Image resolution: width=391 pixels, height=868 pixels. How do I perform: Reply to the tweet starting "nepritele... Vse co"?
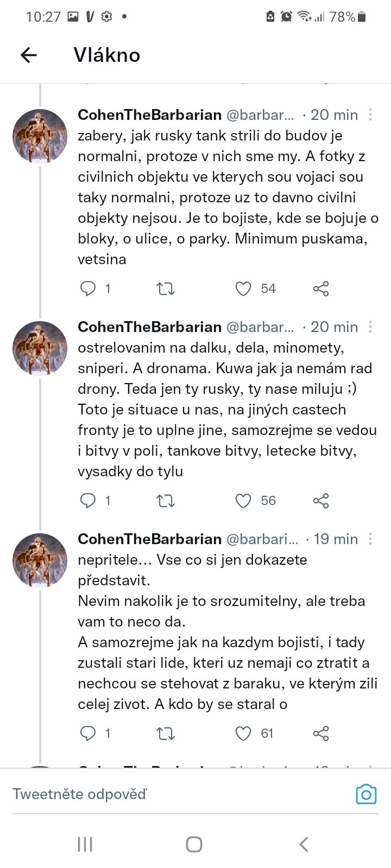[88, 734]
